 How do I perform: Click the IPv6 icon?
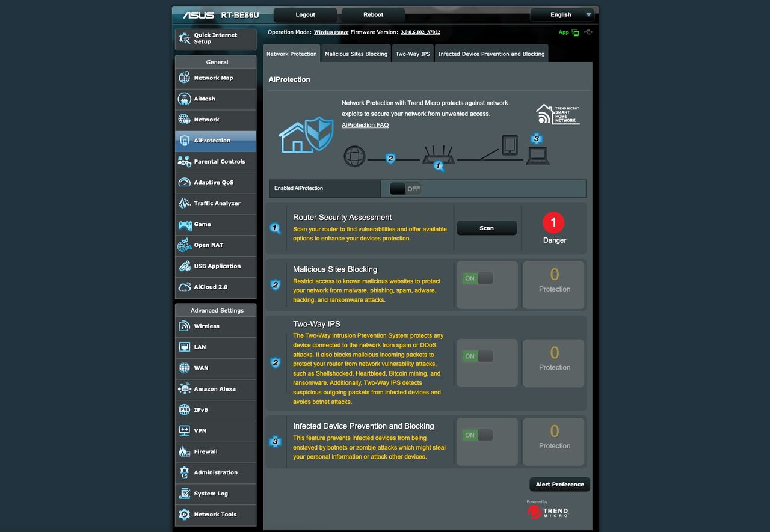[185, 410]
